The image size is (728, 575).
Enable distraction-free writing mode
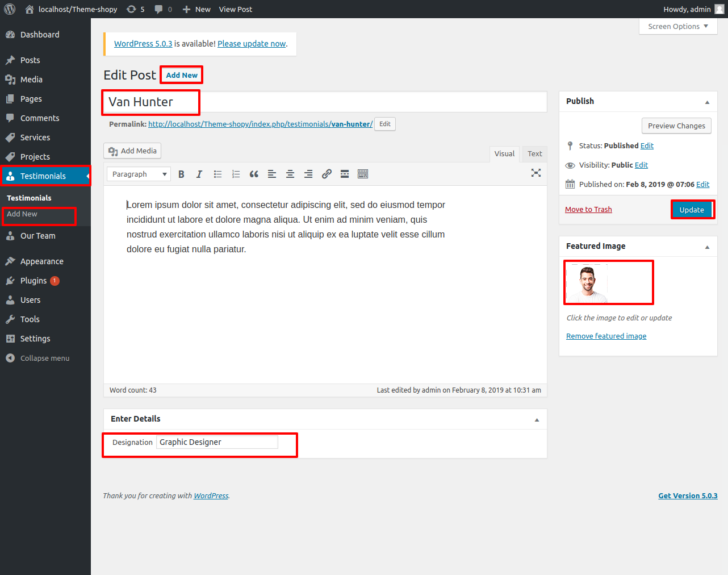click(535, 173)
